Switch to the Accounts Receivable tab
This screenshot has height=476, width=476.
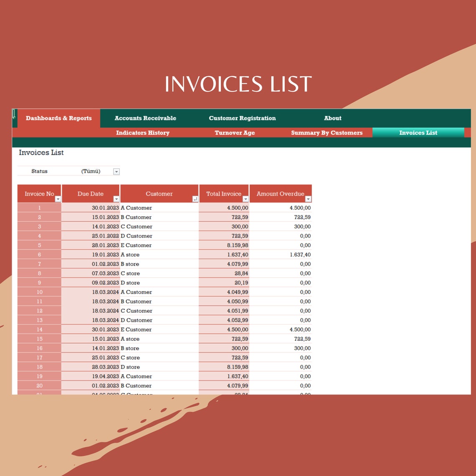[145, 118]
